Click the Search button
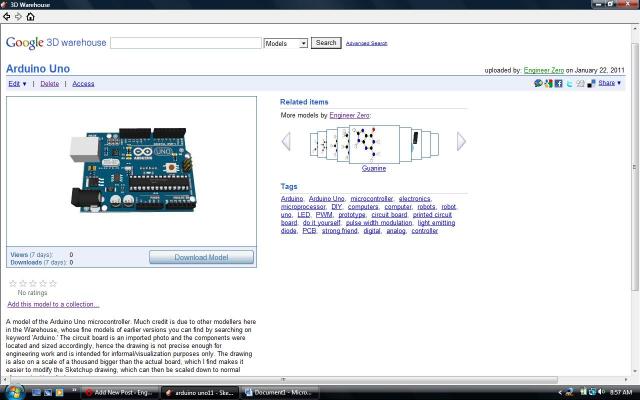 [325, 43]
